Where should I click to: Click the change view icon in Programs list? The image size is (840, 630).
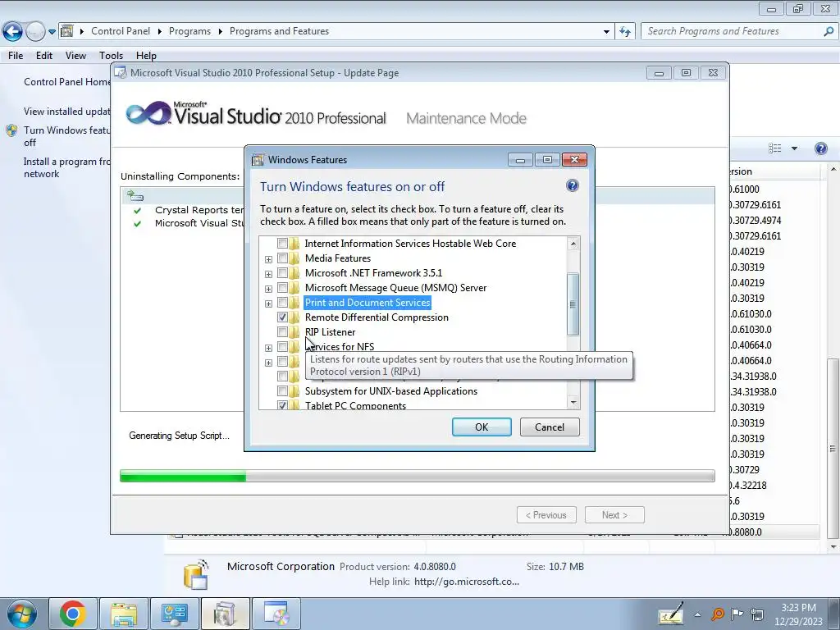click(x=774, y=148)
